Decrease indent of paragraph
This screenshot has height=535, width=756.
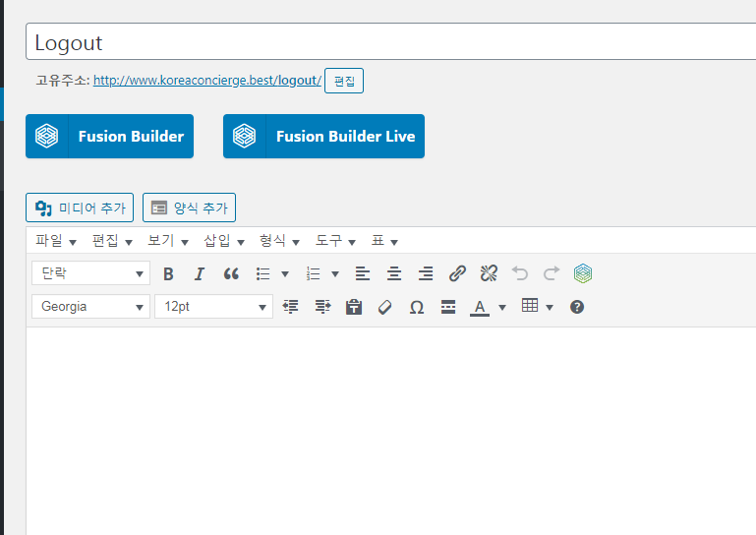(291, 307)
